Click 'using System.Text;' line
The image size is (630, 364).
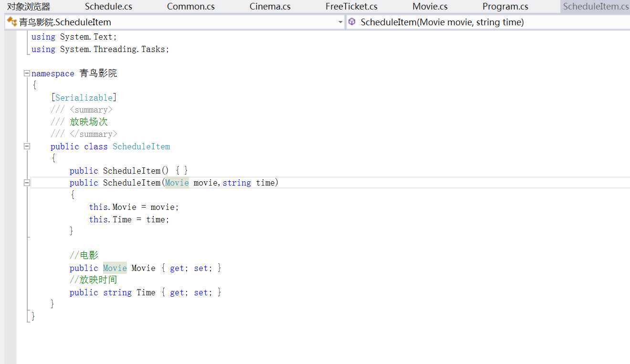point(74,37)
